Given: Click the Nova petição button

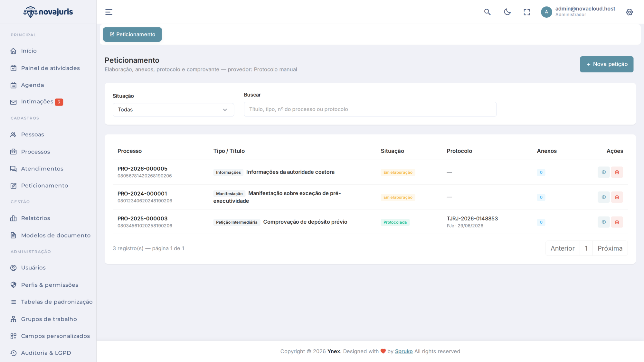Looking at the screenshot, I should click(607, 64).
